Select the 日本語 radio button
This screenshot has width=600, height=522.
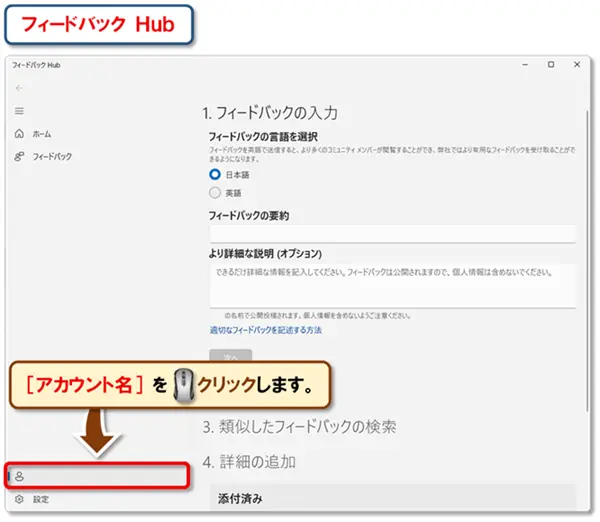(215, 173)
